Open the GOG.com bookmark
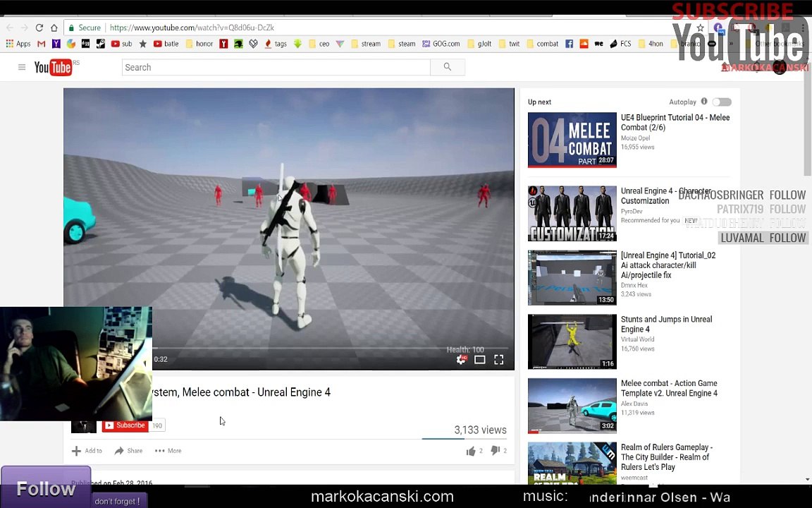The height and width of the screenshot is (508, 812). tap(441, 44)
